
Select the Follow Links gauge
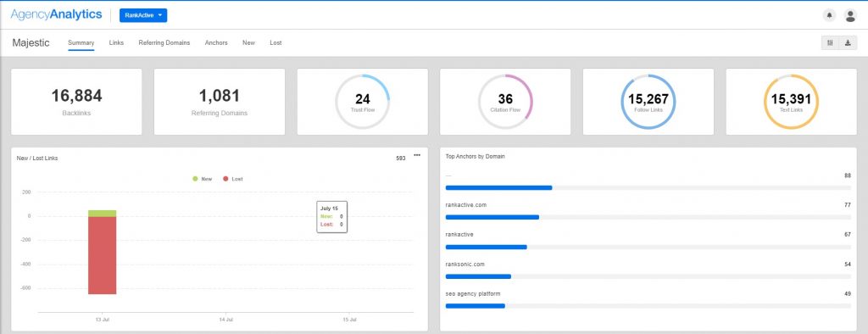coord(648,102)
